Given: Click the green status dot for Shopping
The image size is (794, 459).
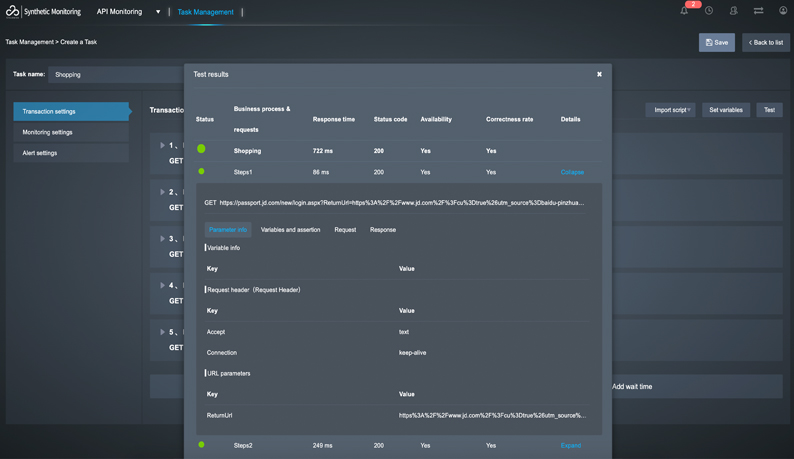Looking at the screenshot, I should pyautogui.click(x=201, y=148).
